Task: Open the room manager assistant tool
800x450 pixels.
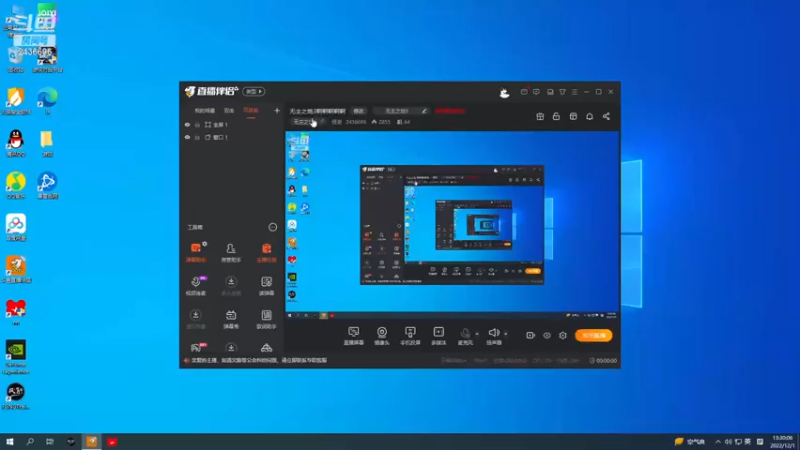Action: (231, 252)
